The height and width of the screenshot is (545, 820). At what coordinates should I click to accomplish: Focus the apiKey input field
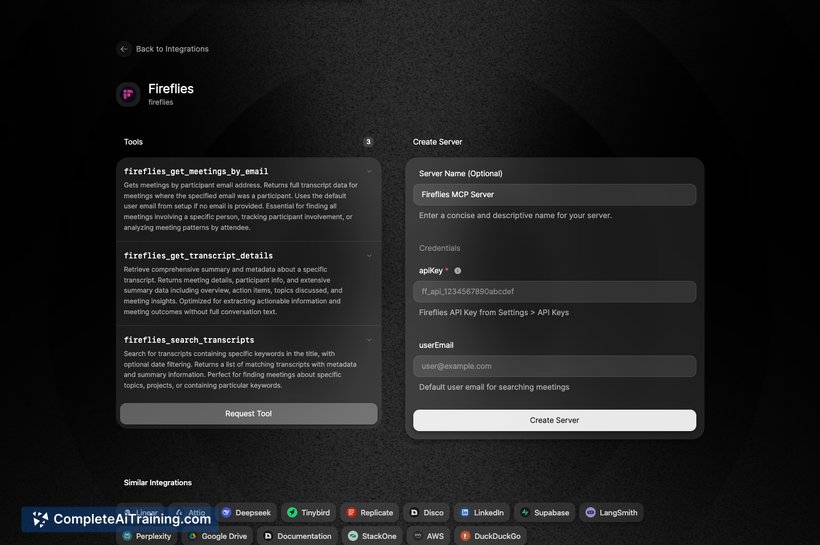(554, 292)
